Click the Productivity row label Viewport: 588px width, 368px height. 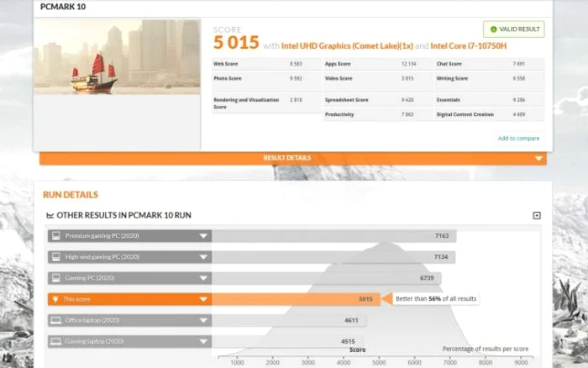(339, 114)
